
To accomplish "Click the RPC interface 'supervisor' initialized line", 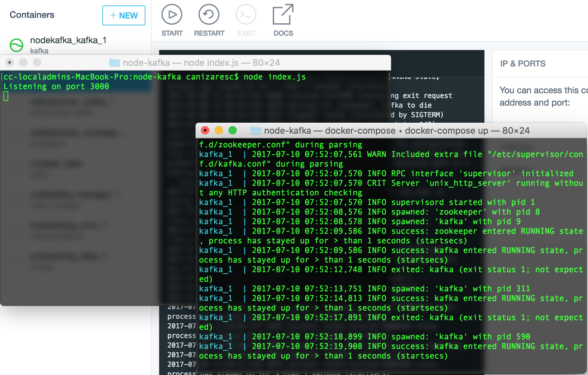I will tap(386, 173).
